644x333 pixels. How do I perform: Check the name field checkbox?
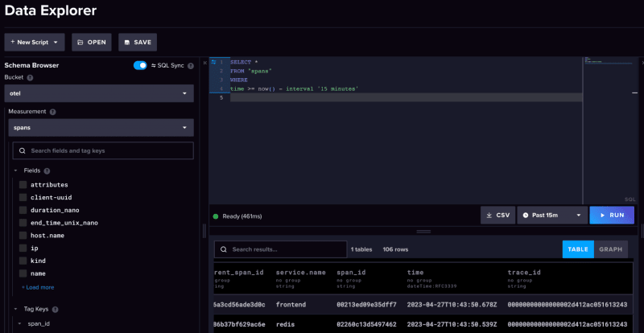[x=23, y=273]
